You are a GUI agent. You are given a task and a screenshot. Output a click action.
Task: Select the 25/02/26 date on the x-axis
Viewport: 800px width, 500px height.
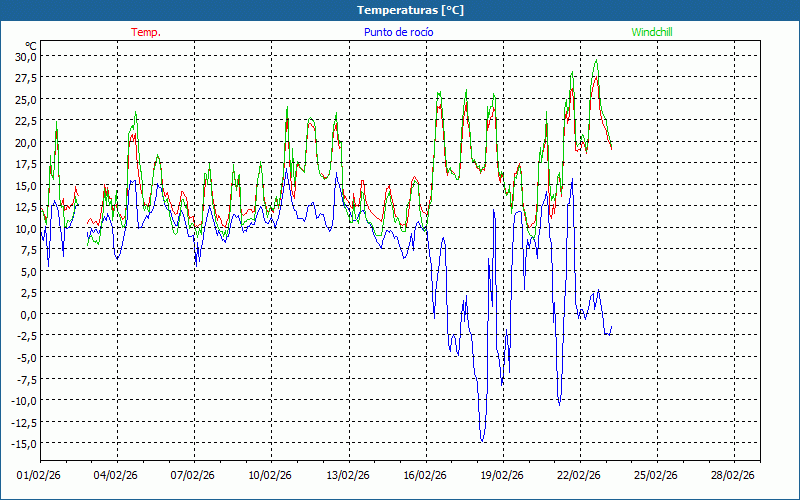pos(656,476)
